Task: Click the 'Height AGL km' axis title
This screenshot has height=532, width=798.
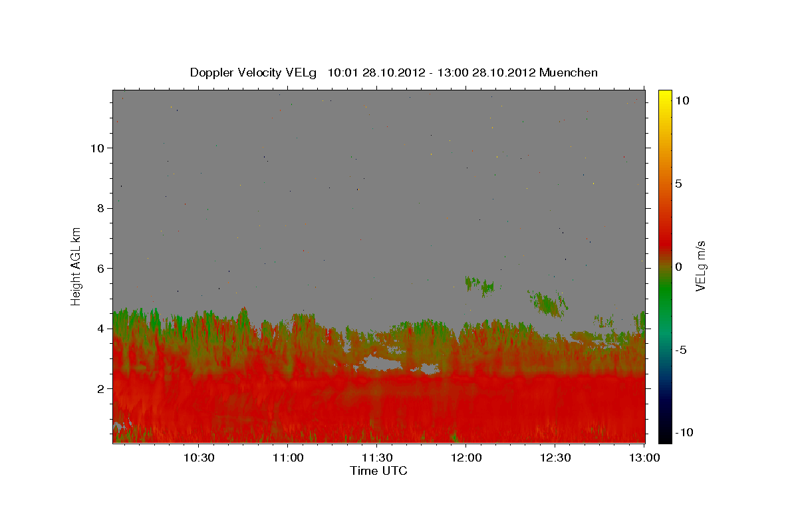Action: coord(76,266)
